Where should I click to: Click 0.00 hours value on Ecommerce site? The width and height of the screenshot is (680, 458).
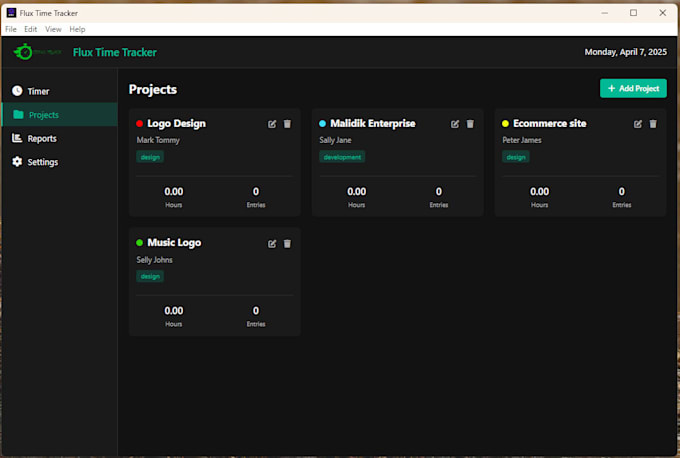[x=539, y=192]
